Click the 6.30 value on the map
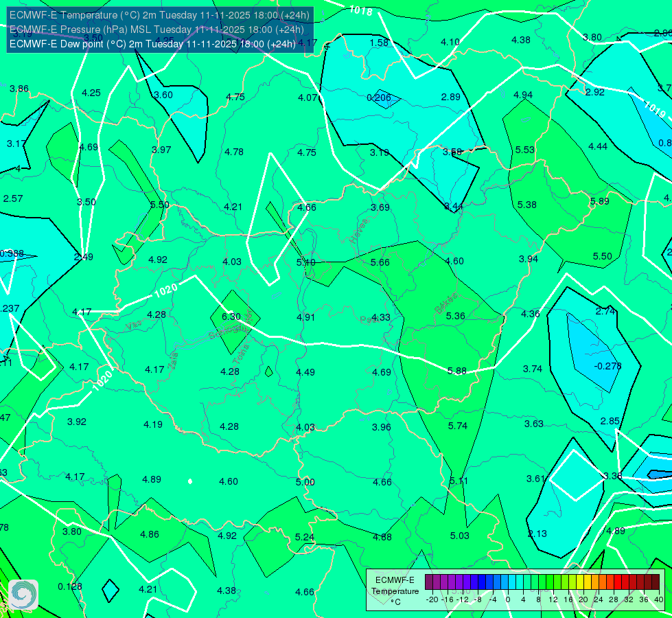 tap(231, 317)
